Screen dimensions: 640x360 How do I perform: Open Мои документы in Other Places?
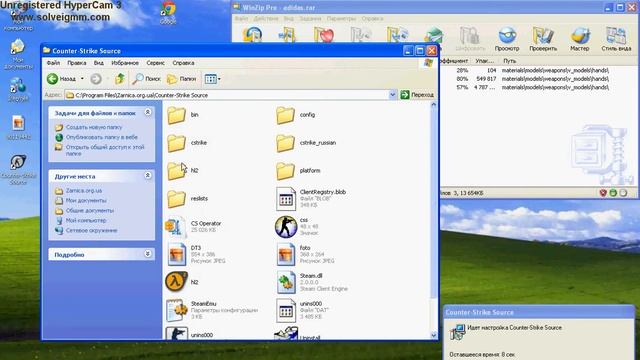(86, 200)
